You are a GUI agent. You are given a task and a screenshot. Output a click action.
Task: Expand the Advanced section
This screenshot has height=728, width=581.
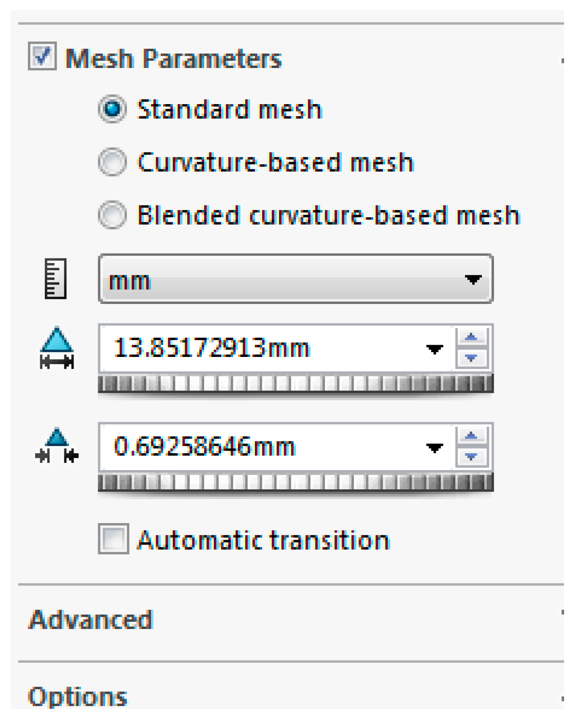point(91,620)
